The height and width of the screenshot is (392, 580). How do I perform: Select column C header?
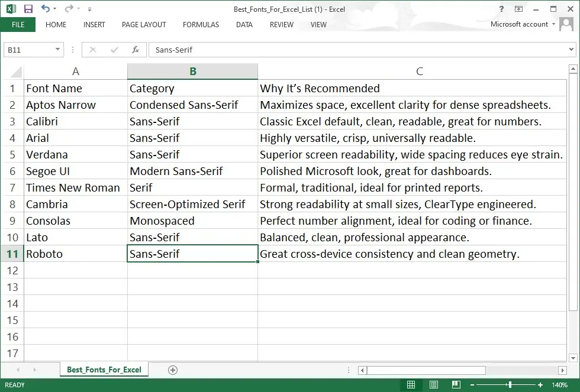click(419, 72)
